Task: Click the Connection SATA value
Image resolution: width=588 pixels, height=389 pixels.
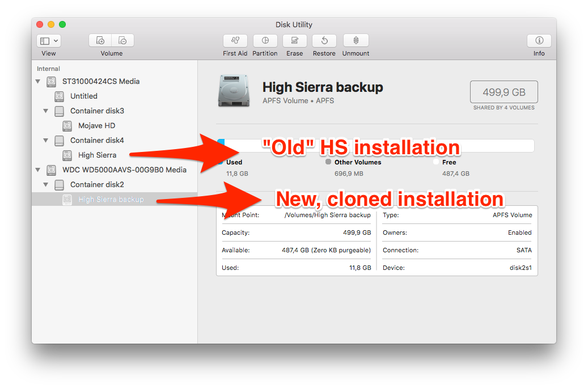Action: [x=524, y=250]
